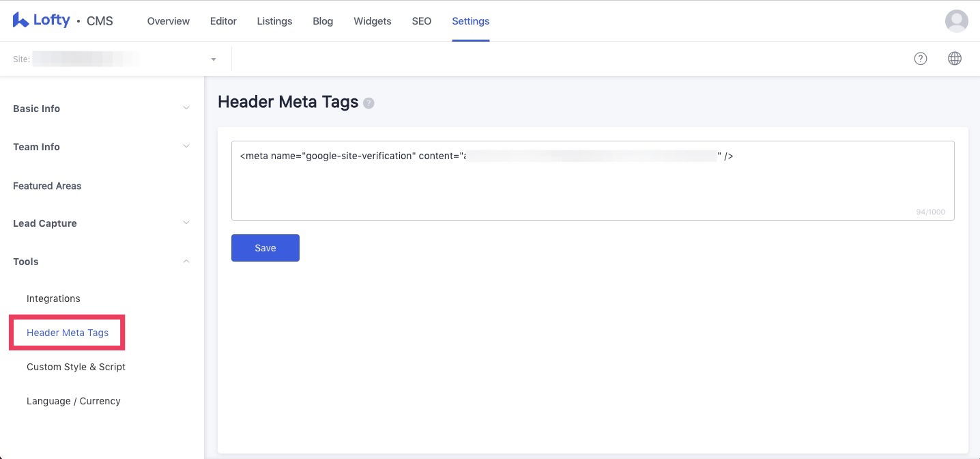The height and width of the screenshot is (459, 980).
Task: Open Featured Areas in sidebar
Action: pyautogui.click(x=47, y=186)
